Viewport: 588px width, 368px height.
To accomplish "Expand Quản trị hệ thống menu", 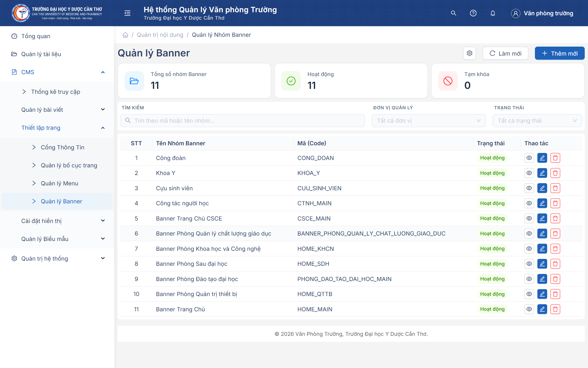I will pyautogui.click(x=57, y=258).
